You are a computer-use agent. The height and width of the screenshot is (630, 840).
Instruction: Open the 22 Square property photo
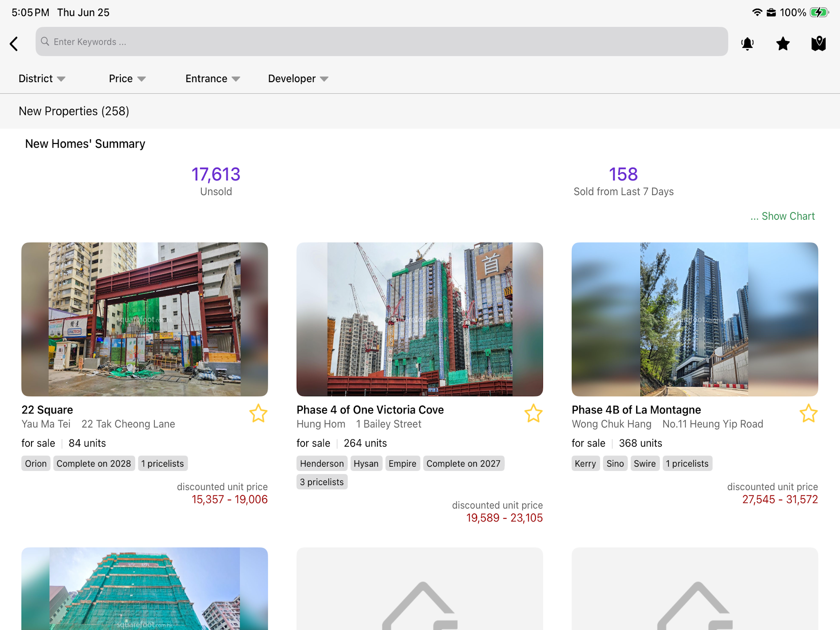[145, 319]
